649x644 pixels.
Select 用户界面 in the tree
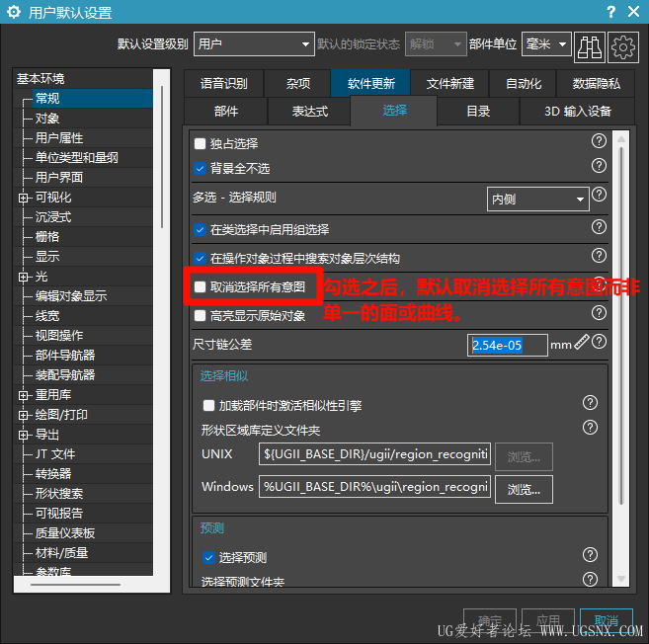click(58, 178)
